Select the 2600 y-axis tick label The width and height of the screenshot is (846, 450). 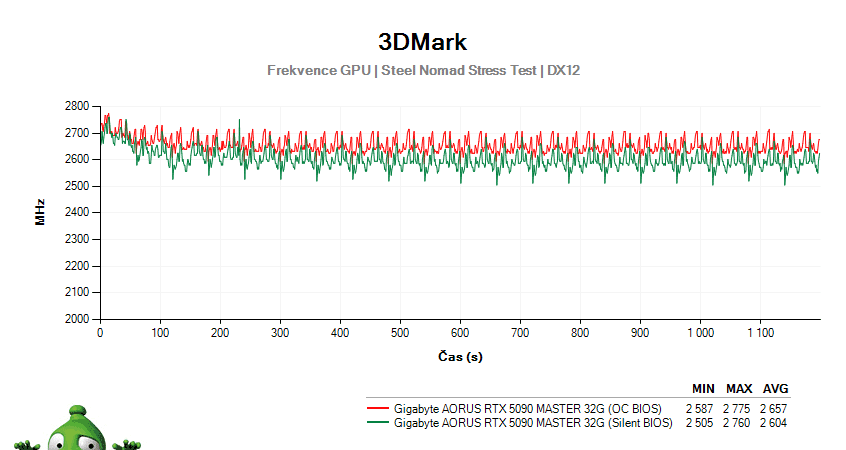(77, 159)
